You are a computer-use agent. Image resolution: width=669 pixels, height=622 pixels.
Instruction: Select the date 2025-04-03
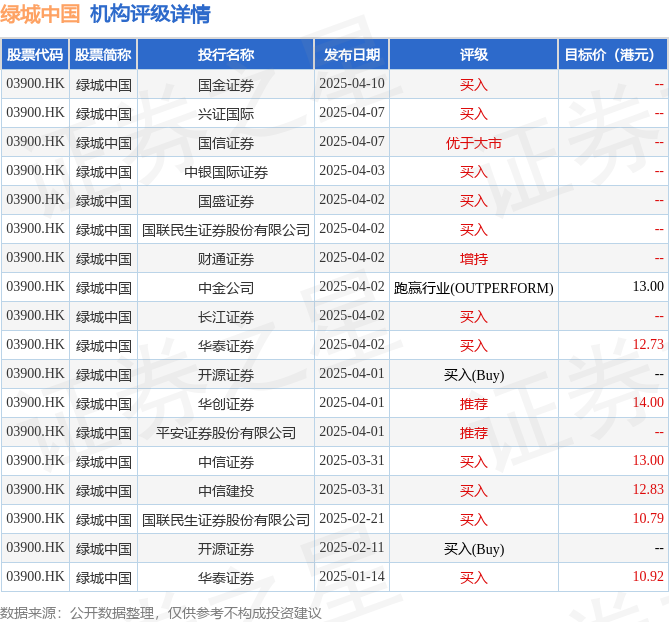(x=352, y=171)
